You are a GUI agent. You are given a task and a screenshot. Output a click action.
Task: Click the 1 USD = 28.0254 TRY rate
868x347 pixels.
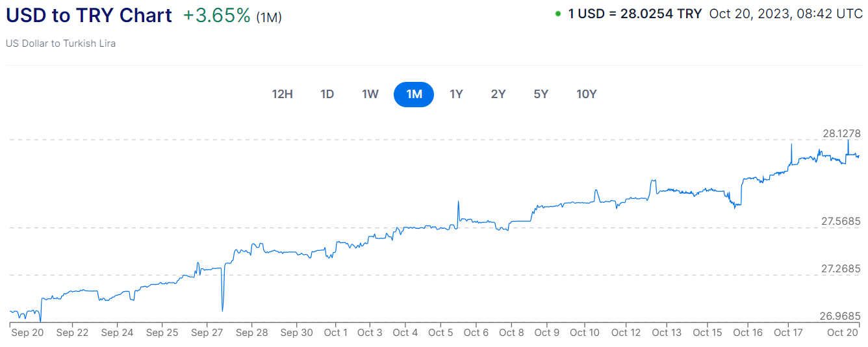pyautogui.click(x=635, y=14)
